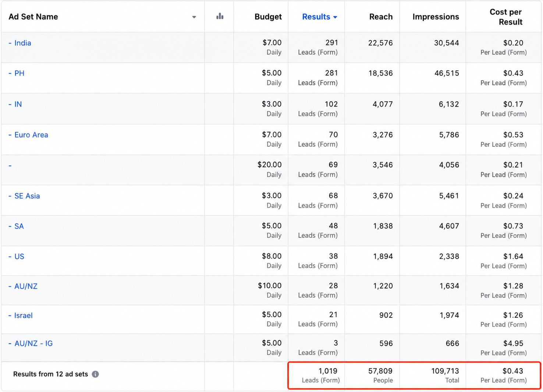Click the 38 results value for US
The image size is (543, 392).
(x=333, y=256)
